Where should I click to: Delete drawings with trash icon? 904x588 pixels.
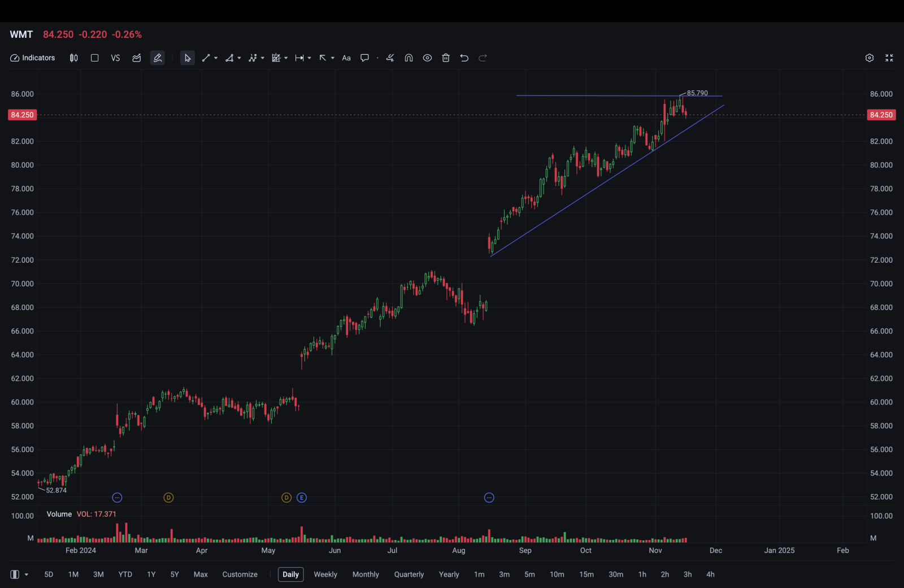[446, 58]
